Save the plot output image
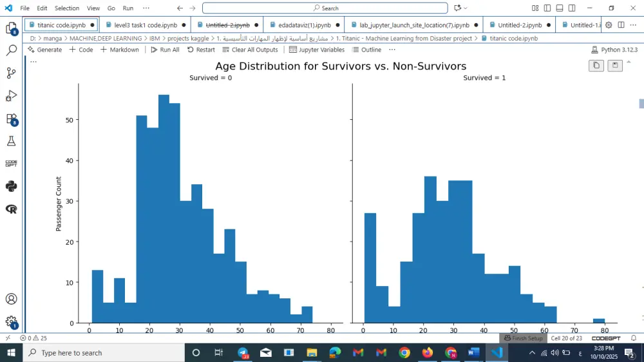This screenshot has height=362, width=644. pyautogui.click(x=615, y=65)
